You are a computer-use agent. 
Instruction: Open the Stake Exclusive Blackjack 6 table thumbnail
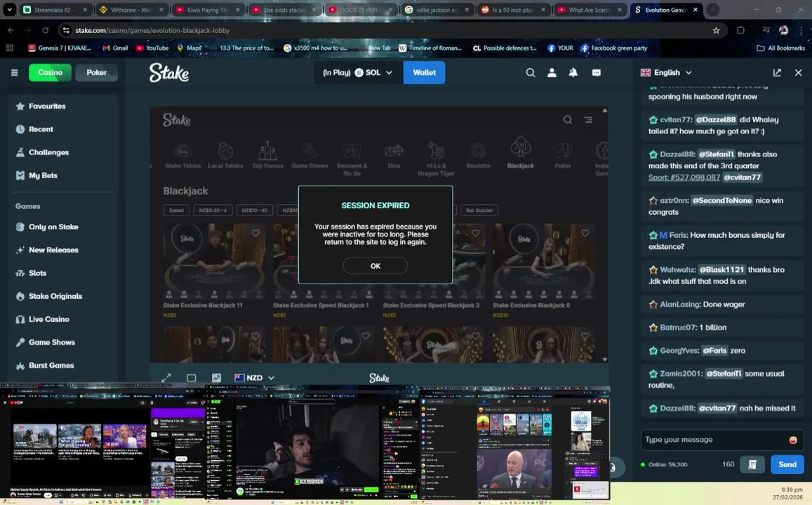pyautogui.click(x=544, y=262)
